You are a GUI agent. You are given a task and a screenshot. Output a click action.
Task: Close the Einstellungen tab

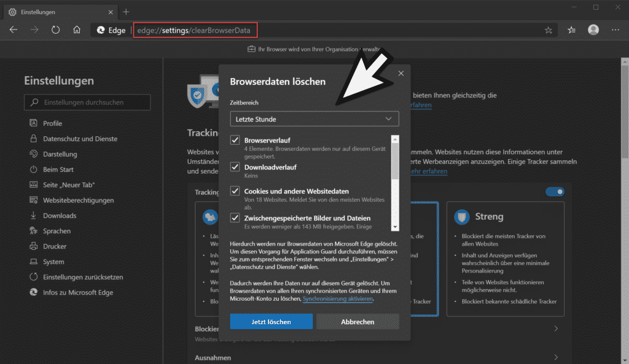(111, 12)
